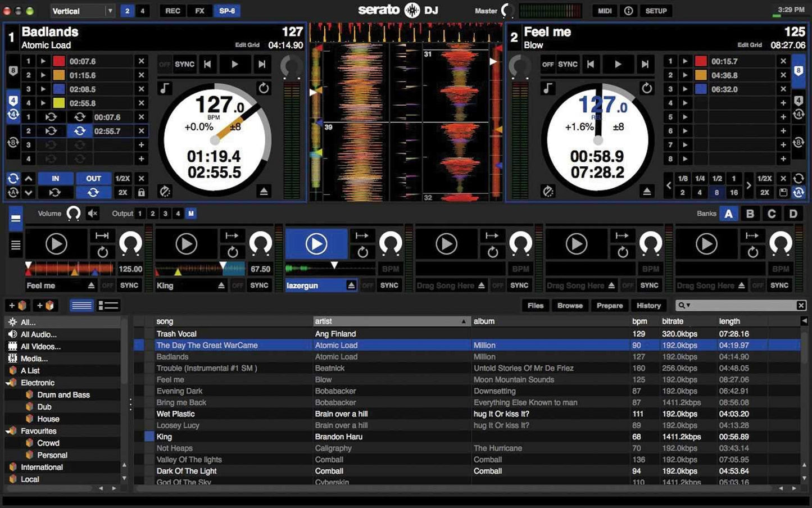Toggle OFF key match for the Feel me sample

[x=107, y=285]
